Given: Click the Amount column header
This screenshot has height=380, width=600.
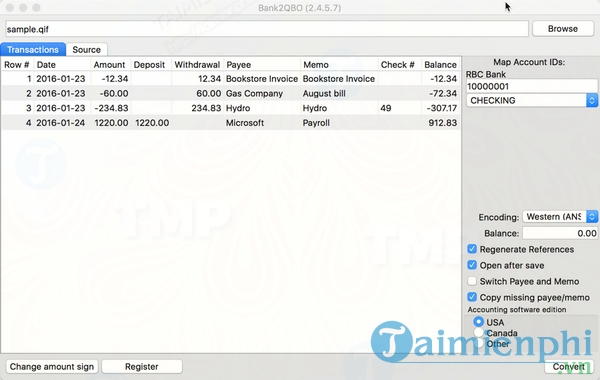Looking at the screenshot, I should [x=110, y=65].
